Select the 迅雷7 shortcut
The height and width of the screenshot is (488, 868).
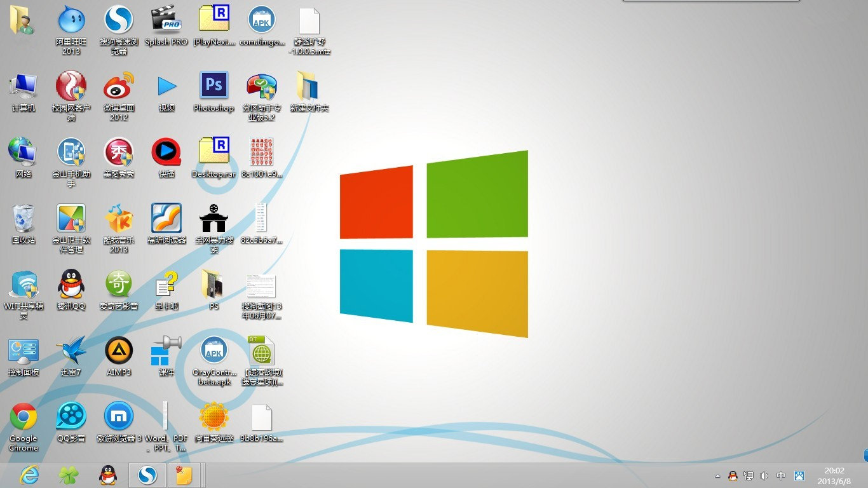coord(71,356)
